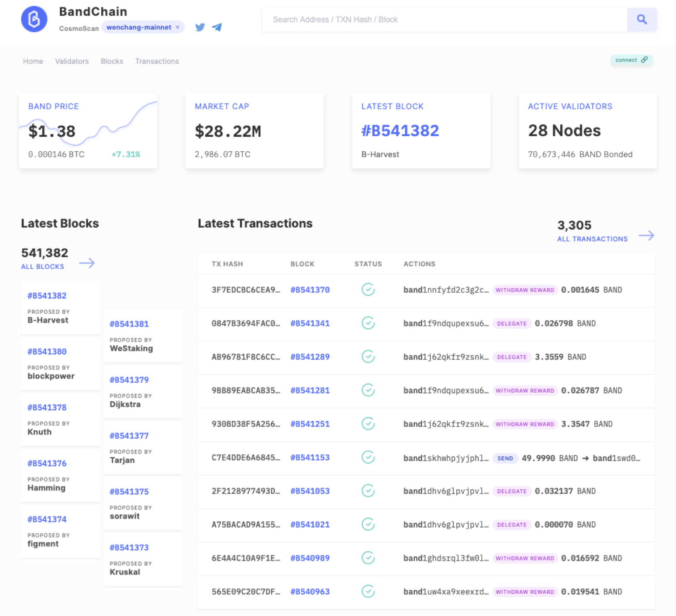
Task: Click the Band Price chart card
Action: coord(88,130)
